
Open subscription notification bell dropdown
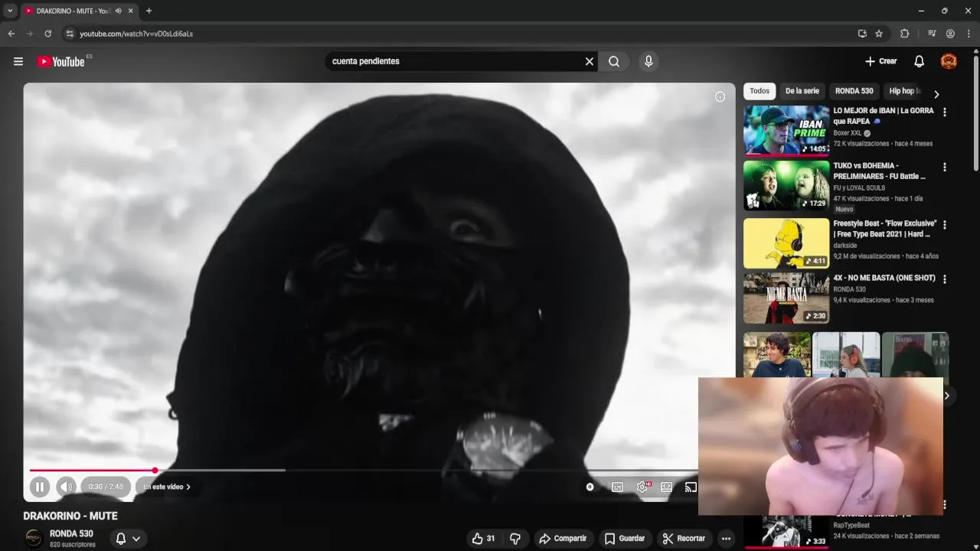point(128,539)
